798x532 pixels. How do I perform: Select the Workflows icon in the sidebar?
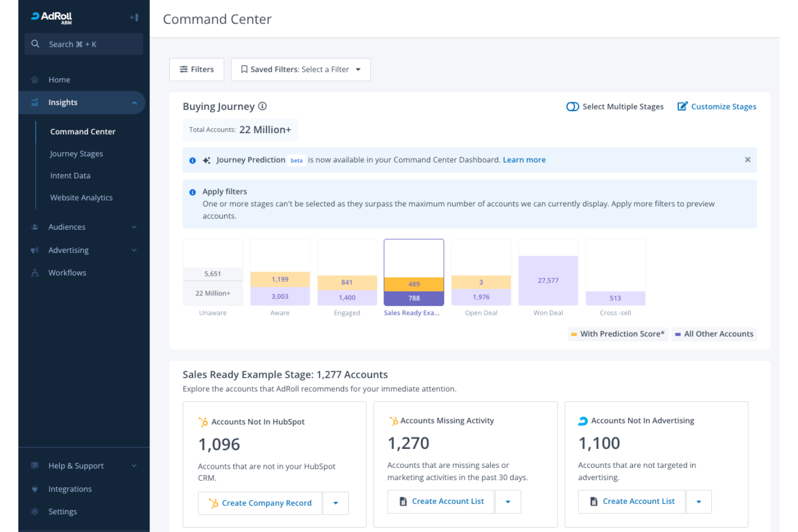pos(35,273)
